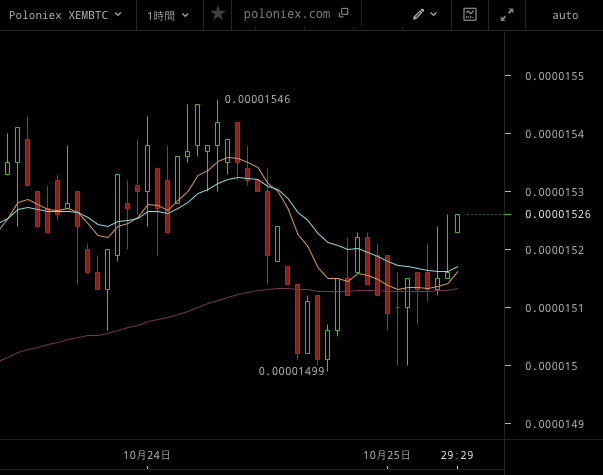Image resolution: width=603 pixels, height=475 pixels.
Task: Toggle fullscreen with the expand arrows icon
Action: coord(507,15)
